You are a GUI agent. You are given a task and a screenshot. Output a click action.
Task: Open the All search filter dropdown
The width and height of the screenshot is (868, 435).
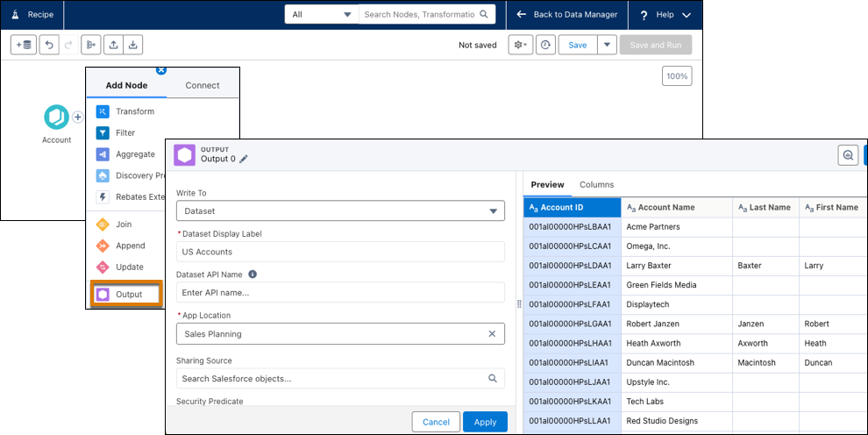322,14
